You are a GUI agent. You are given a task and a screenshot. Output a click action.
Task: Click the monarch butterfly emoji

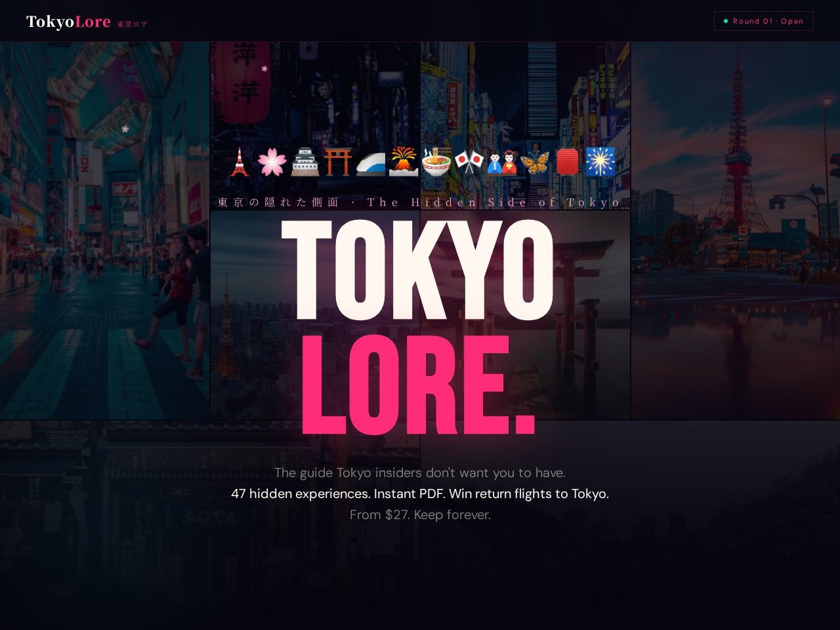(535, 162)
